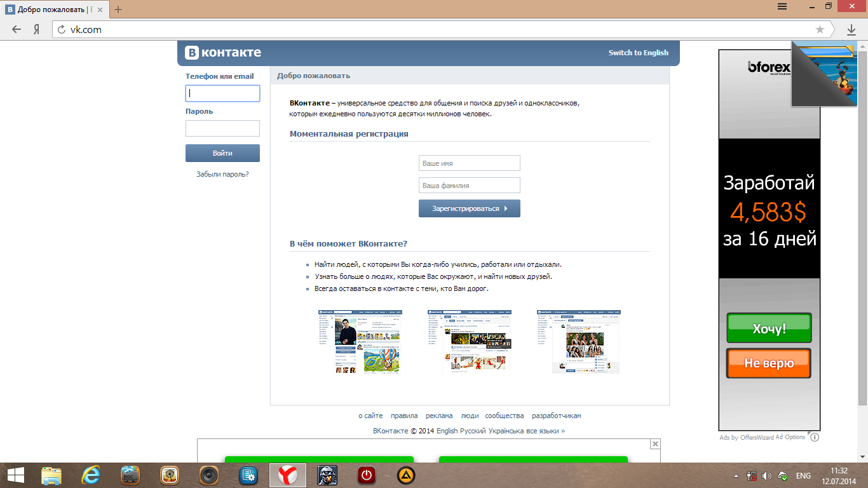Screen dimensions: 868x488
Task: Switch to Yandex Browser on the taskbar
Action: [288, 475]
